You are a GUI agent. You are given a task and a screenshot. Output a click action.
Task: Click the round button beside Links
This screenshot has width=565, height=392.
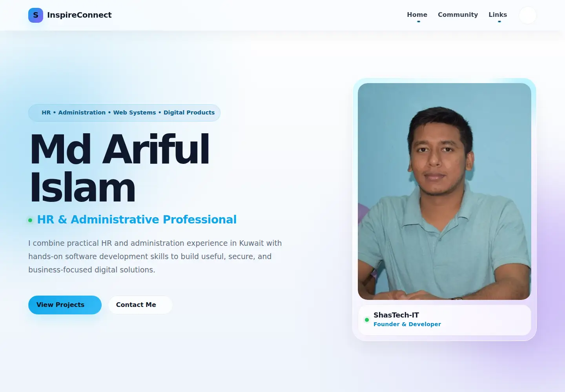(x=528, y=15)
